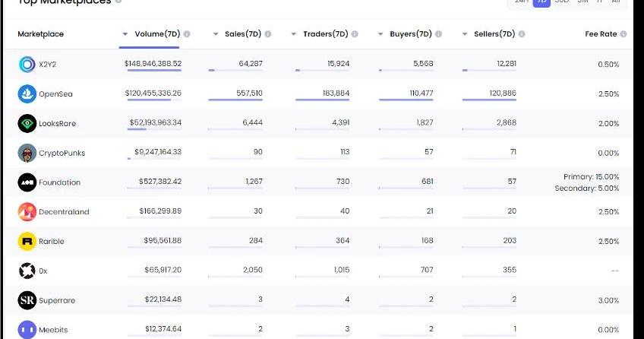
Task: Open the CryptoPunks marketplace link
Action: pyautogui.click(x=62, y=153)
